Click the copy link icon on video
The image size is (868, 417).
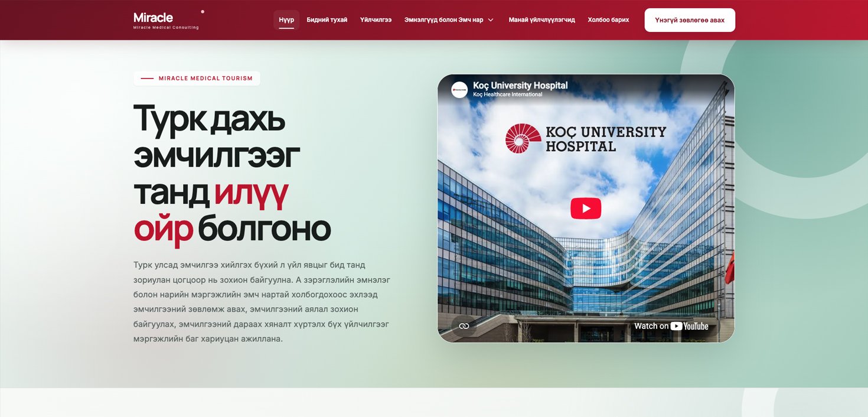[464, 326]
